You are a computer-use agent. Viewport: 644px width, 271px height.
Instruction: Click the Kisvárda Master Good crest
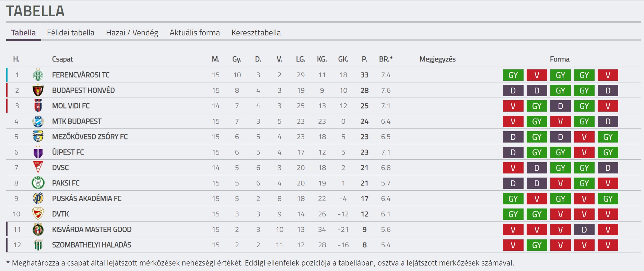[x=38, y=229]
